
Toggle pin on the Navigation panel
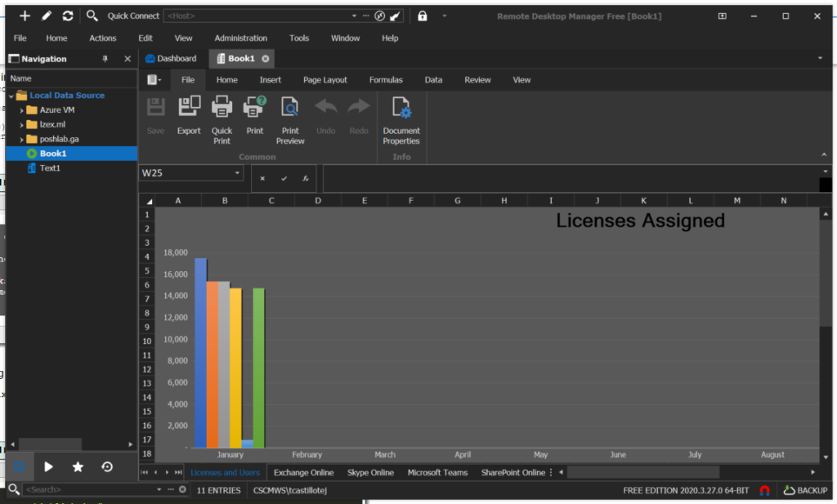point(105,59)
